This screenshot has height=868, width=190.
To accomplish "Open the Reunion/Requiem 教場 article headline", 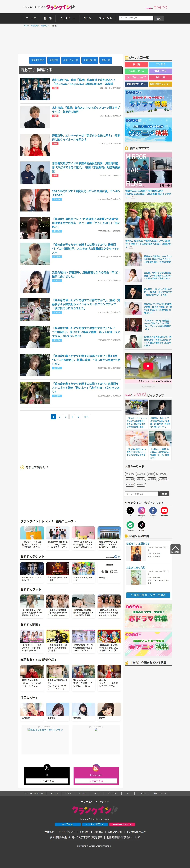I will click(84, 82).
